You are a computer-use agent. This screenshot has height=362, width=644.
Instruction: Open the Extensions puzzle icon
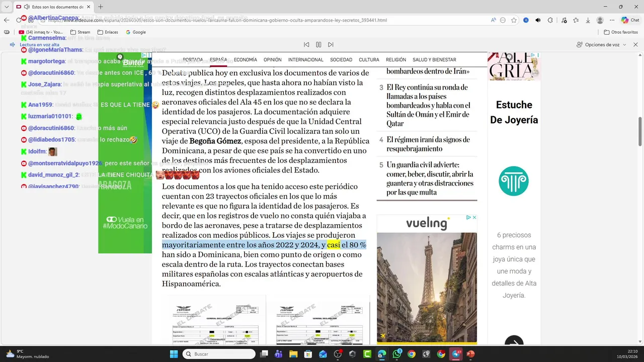pyautogui.click(x=550, y=20)
